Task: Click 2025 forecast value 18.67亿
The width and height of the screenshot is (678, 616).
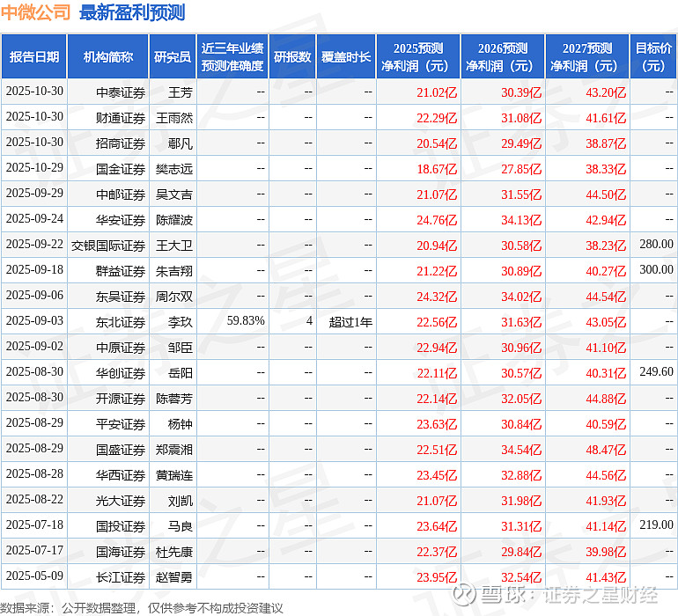Action: pyautogui.click(x=437, y=169)
